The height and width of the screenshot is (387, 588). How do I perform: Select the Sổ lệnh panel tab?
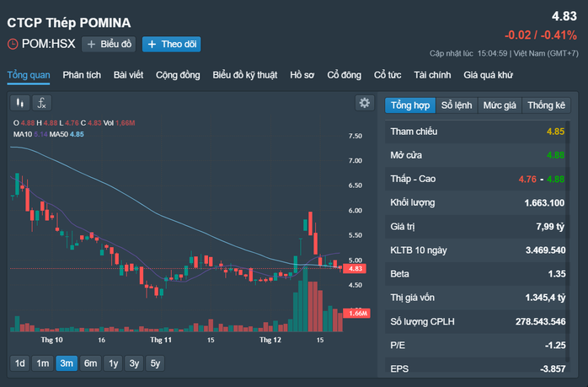(x=457, y=105)
